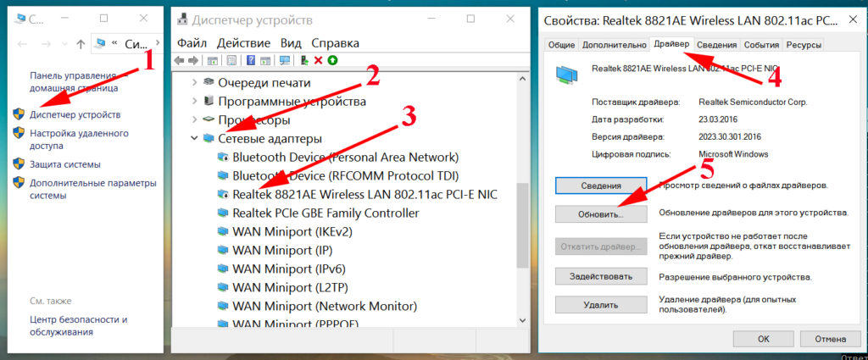Collapse the Сетевые адаптеры node
This screenshot has width=868, height=360.
(194, 139)
